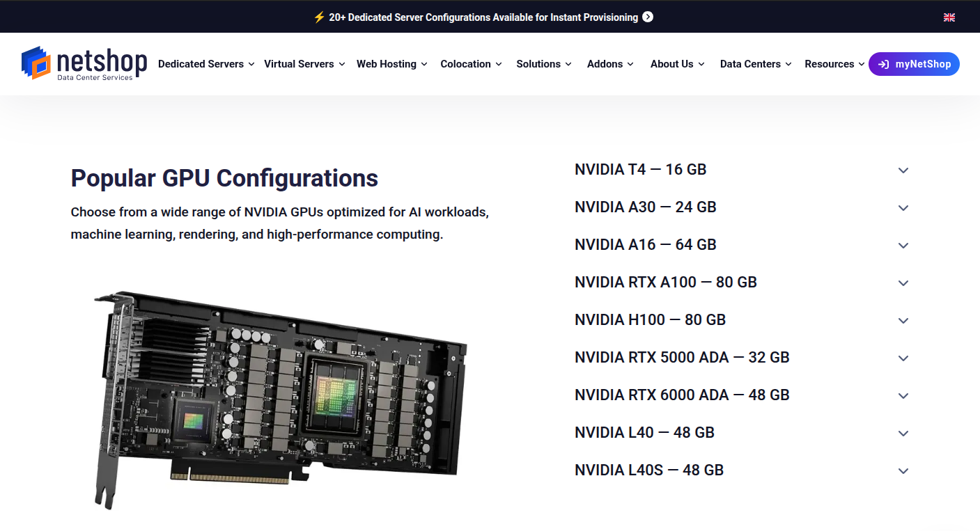This screenshot has width=980, height=531.
Task: Click the arrow icon in the top banner
Action: 648,17
